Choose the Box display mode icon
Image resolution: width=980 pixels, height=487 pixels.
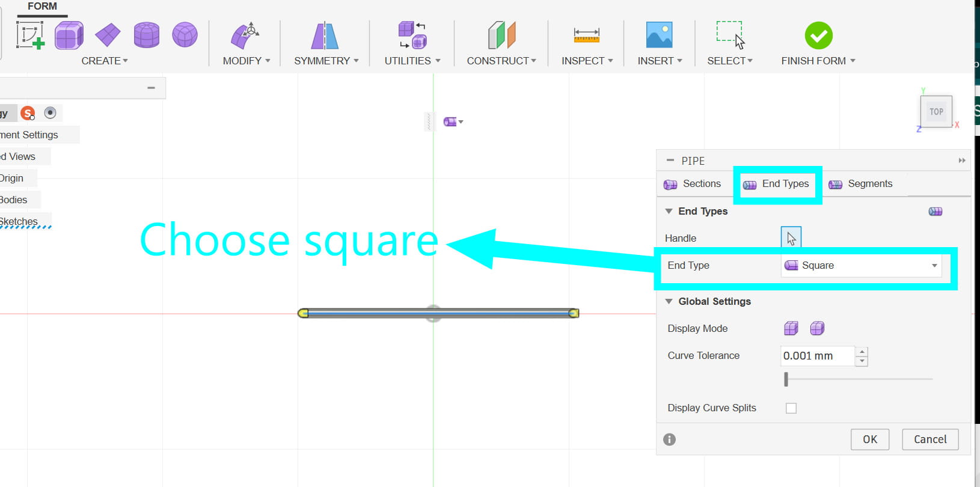click(x=791, y=328)
